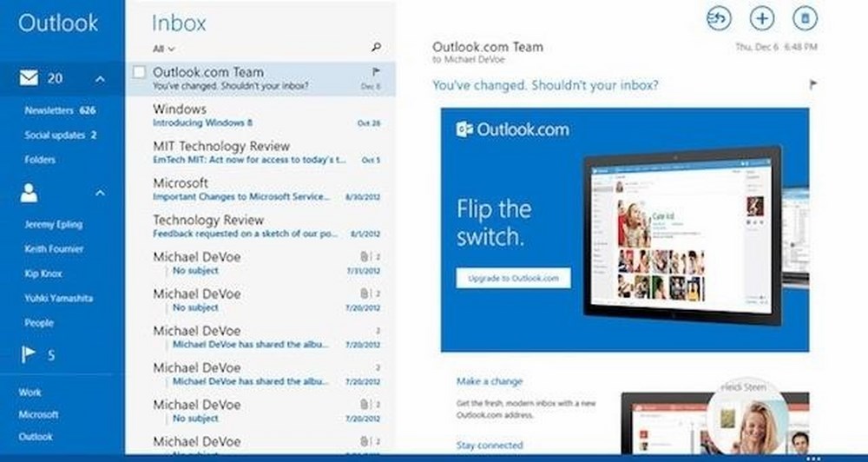868x462 pixels.
Task: Open the Windows email Introducing Windows 8
Action: click(x=260, y=115)
